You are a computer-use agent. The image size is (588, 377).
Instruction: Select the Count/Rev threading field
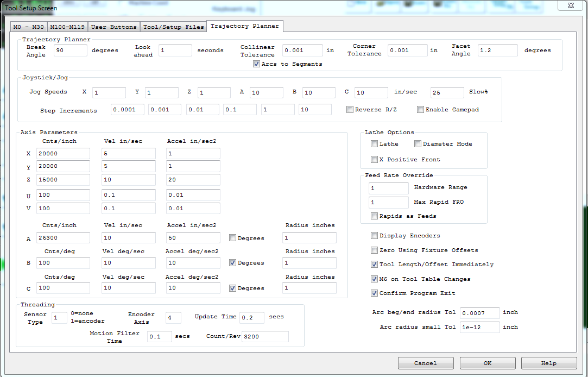pyautogui.click(x=265, y=337)
